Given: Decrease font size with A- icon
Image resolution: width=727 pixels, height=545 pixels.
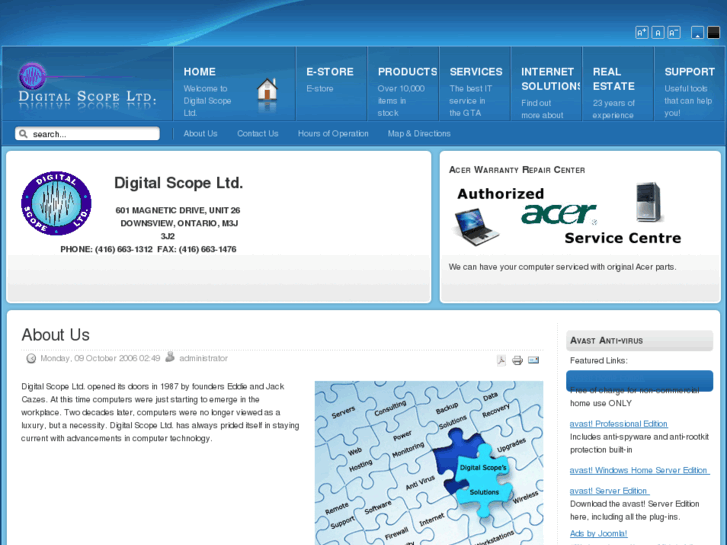Looking at the screenshot, I should click(x=674, y=32).
